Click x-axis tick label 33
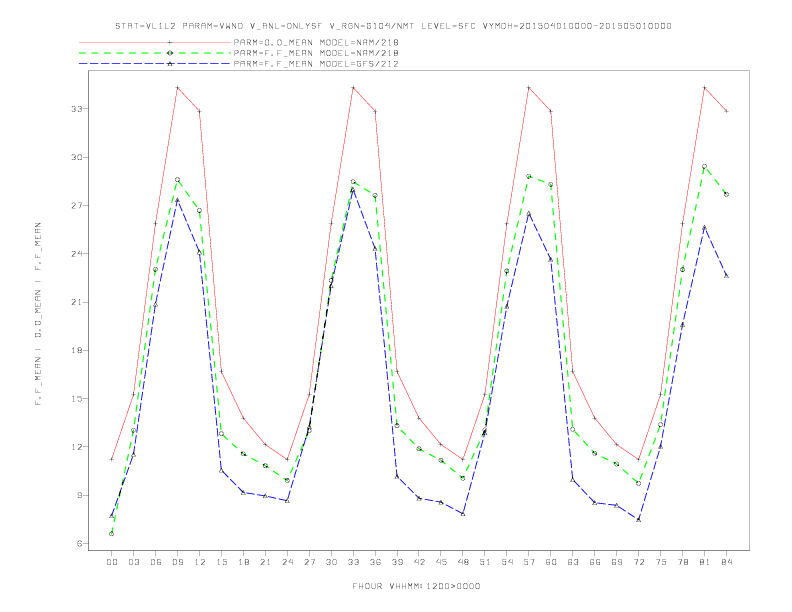 (353, 562)
